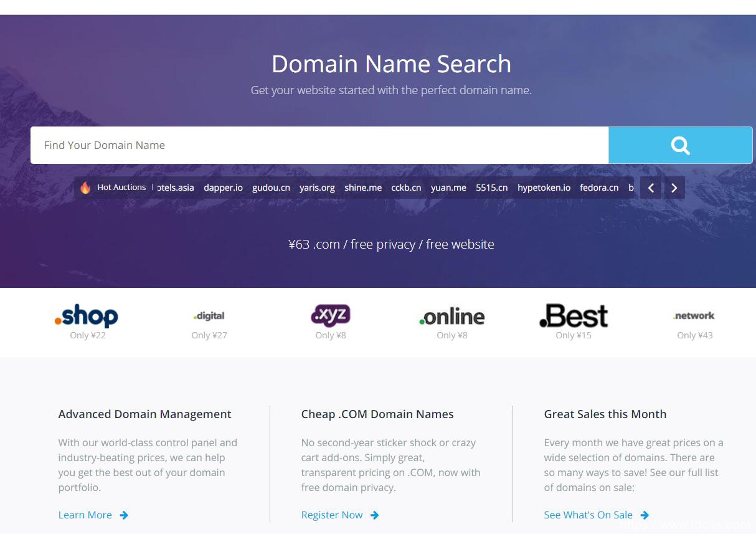
Task: Select the .shop domain logo
Action: coord(87,316)
